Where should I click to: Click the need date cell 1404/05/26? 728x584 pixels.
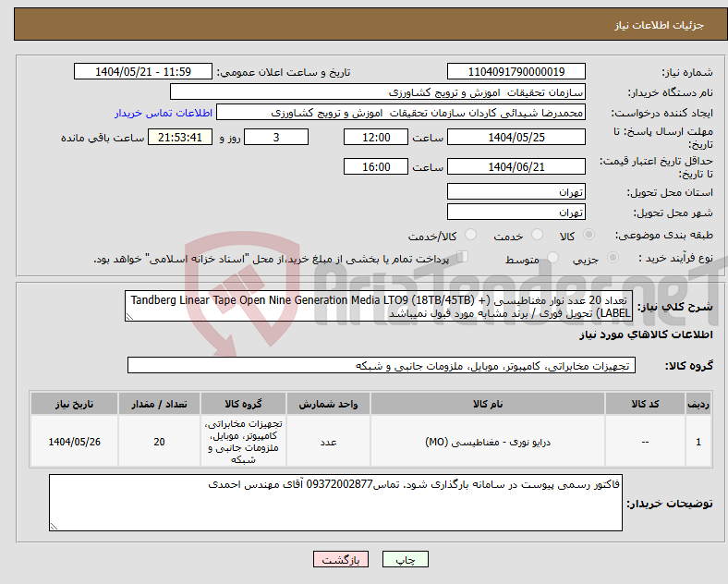(x=74, y=442)
